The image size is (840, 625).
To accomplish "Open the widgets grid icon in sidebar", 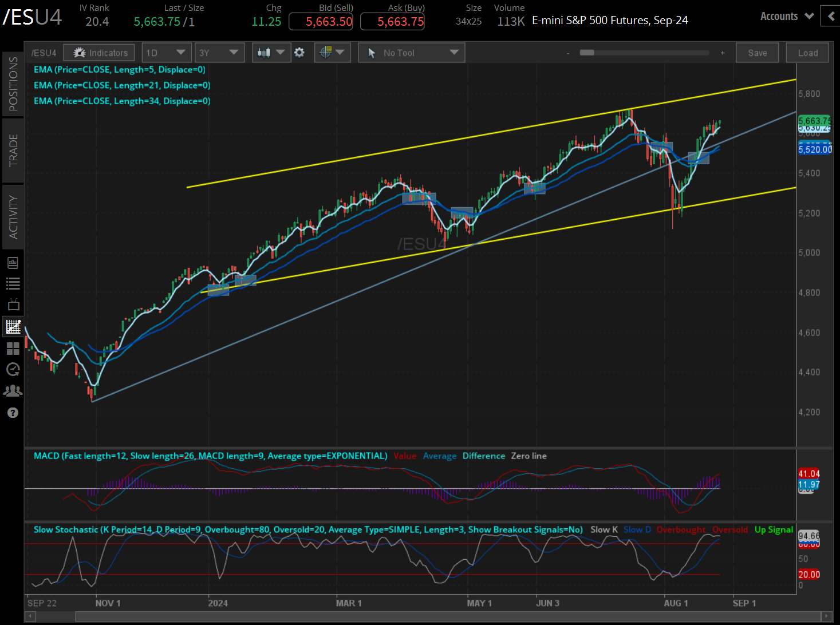I will tap(13, 349).
